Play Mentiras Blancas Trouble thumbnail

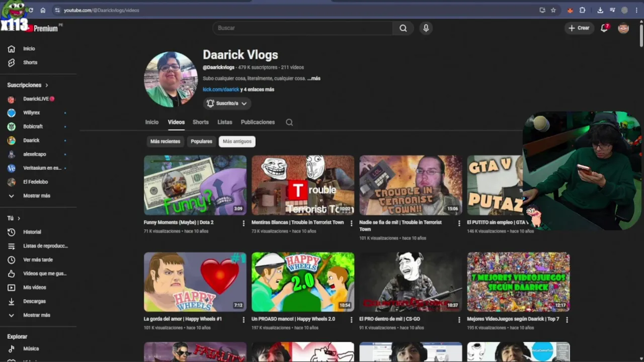tap(303, 185)
